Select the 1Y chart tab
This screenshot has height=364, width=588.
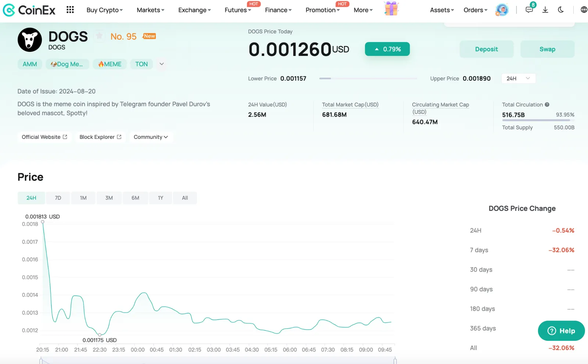(x=161, y=198)
